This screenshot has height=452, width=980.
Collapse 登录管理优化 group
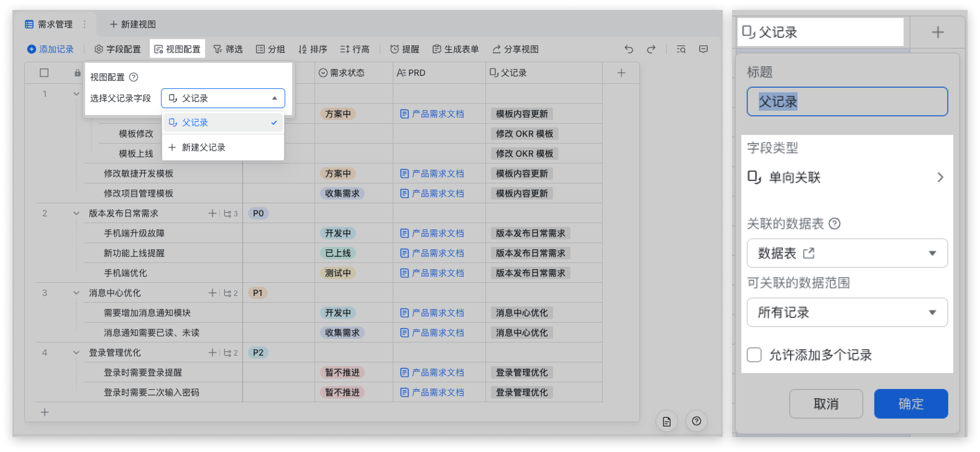[x=76, y=353]
